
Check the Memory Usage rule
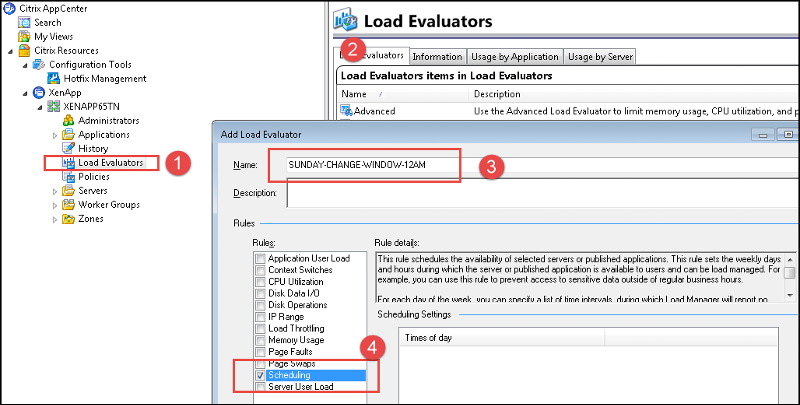(260, 340)
